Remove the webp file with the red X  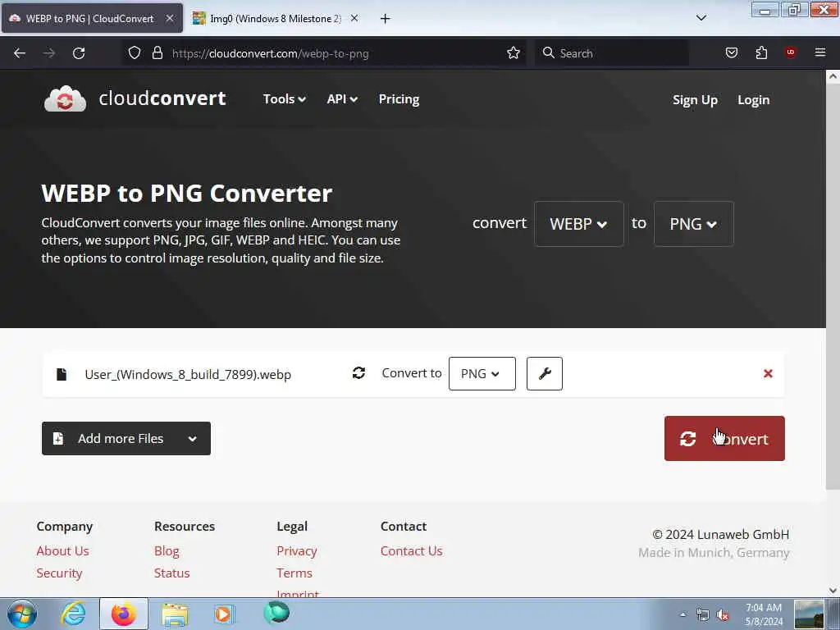click(x=768, y=373)
